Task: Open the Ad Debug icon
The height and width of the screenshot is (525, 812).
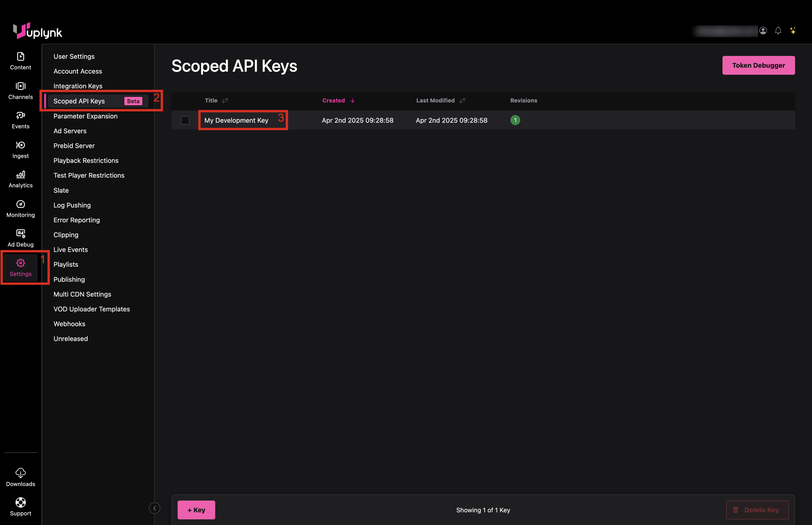Action: coord(20,234)
